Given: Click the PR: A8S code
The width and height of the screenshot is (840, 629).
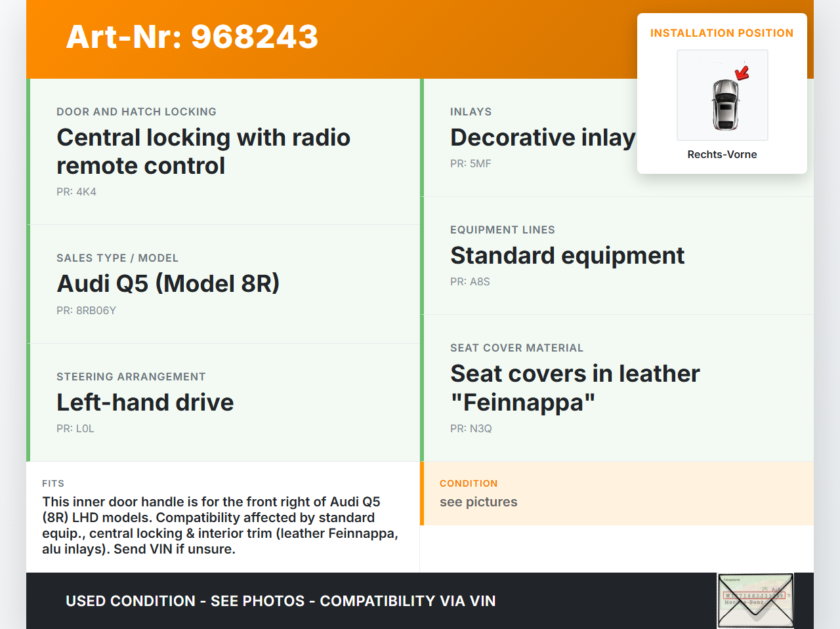Looking at the screenshot, I should [470, 281].
